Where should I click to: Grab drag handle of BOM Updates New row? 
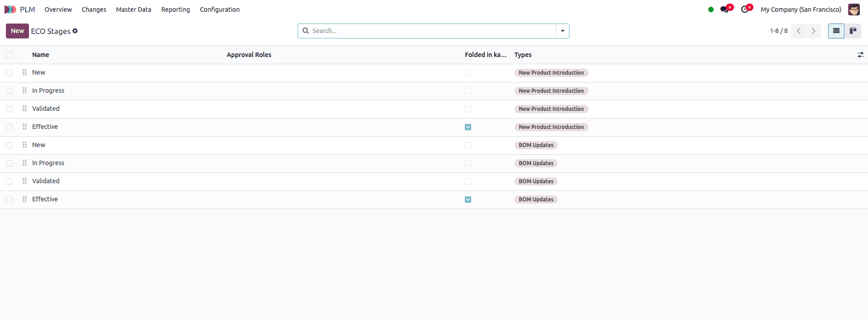24,145
